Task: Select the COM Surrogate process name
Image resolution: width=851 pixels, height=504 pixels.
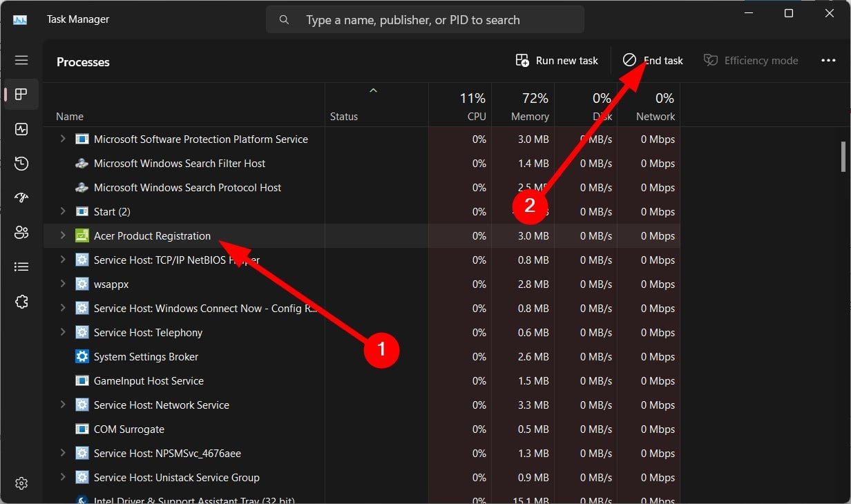Action: (x=129, y=429)
